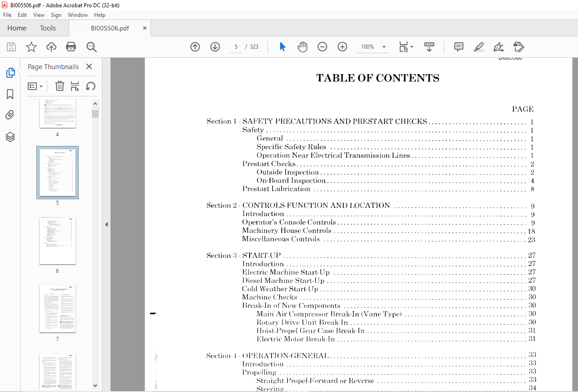
Task: Click the TABLE OF CONTENTS heading
Action: coord(377,78)
